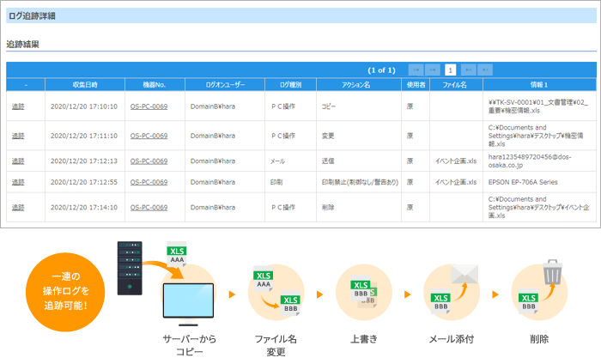Viewport: 601px width, 364px height.
Task: Click the サーバーからコピー caption
Action: point(190,345)
